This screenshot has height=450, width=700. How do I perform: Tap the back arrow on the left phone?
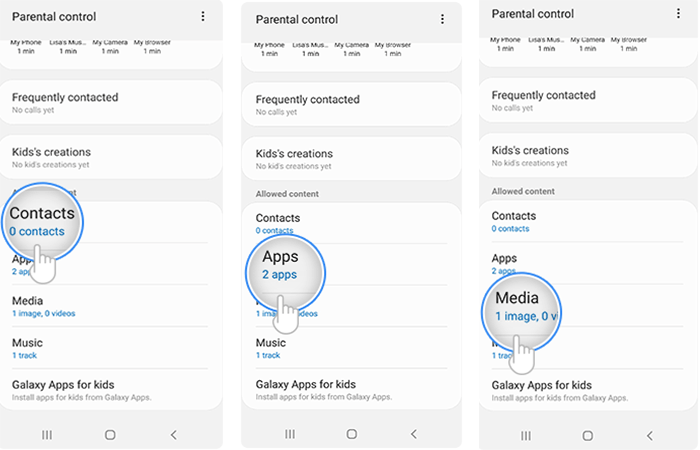click(x=174, y=434)
